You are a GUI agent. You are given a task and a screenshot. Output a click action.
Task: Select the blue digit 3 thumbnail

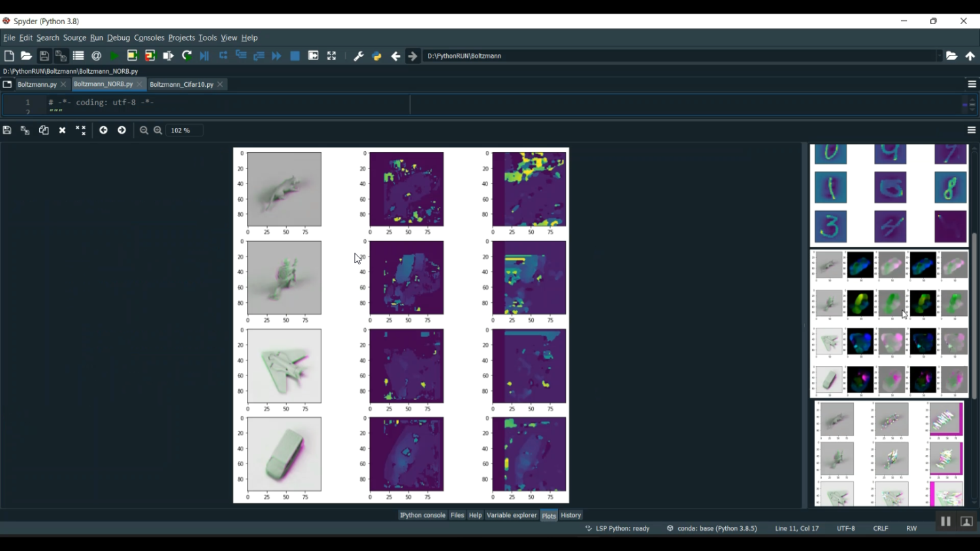pyautogui.click(x=830, y=227)
